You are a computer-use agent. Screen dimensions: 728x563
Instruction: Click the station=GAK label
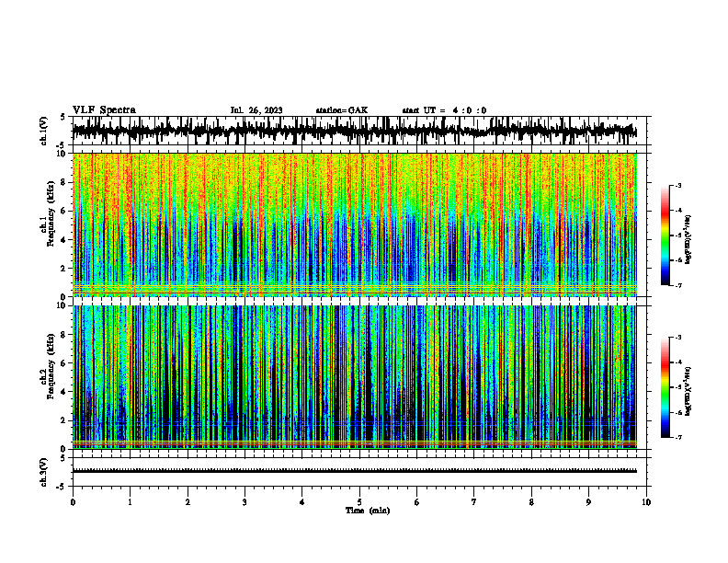coord(342,110)
